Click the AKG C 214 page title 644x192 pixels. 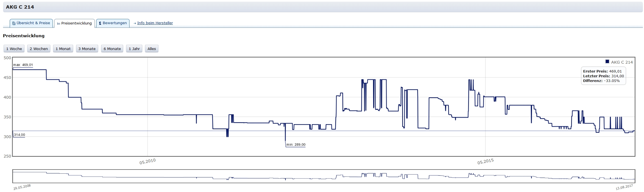20,7
